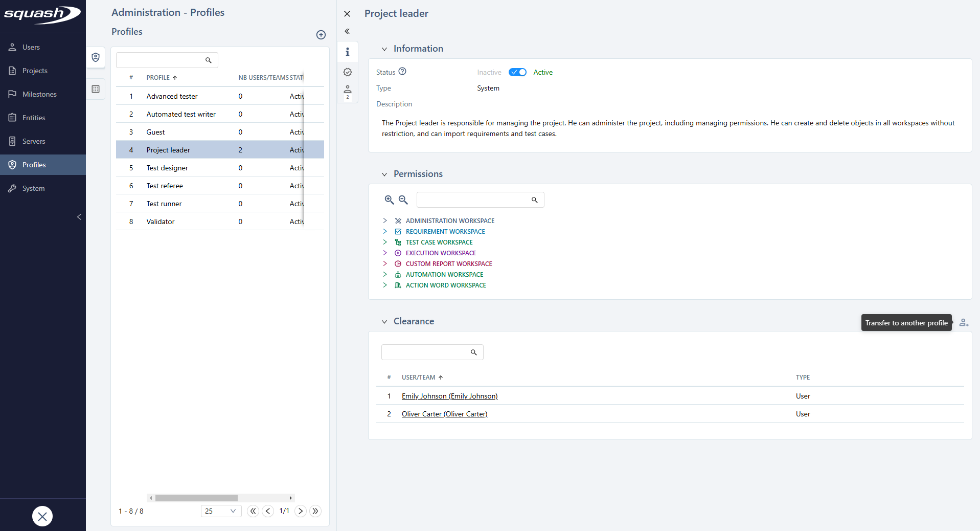Expand the Administration Workspace permissions node

(385, 221)
